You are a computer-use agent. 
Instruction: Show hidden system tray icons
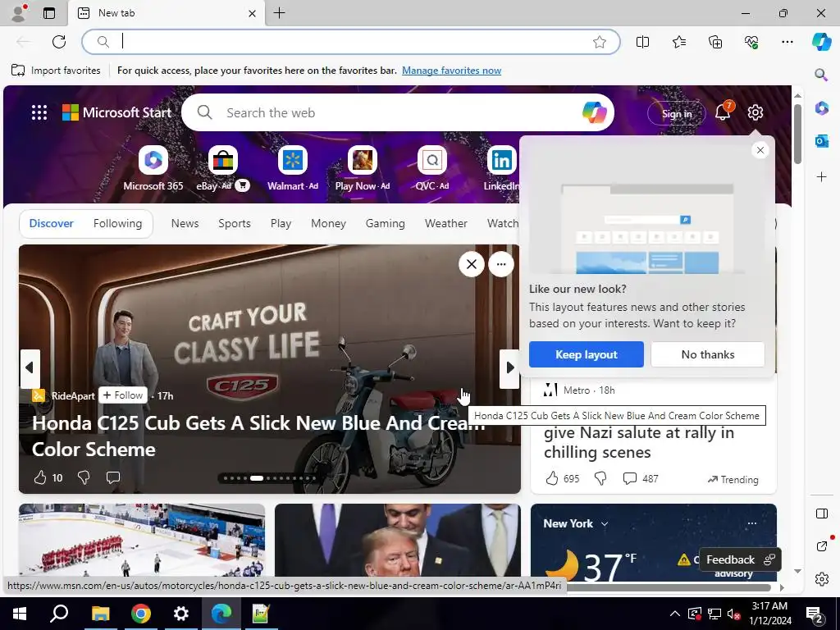tap(675, 614)
